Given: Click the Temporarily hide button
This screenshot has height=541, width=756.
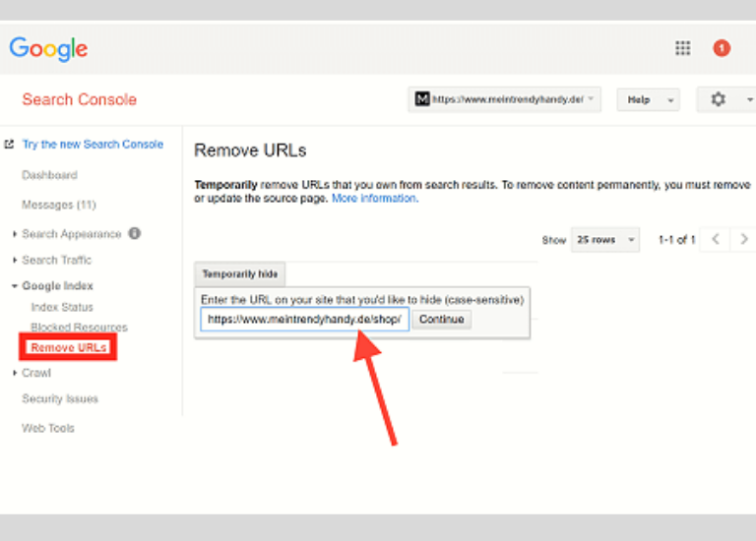Looking at the screenshot, I should click(239, 274).
